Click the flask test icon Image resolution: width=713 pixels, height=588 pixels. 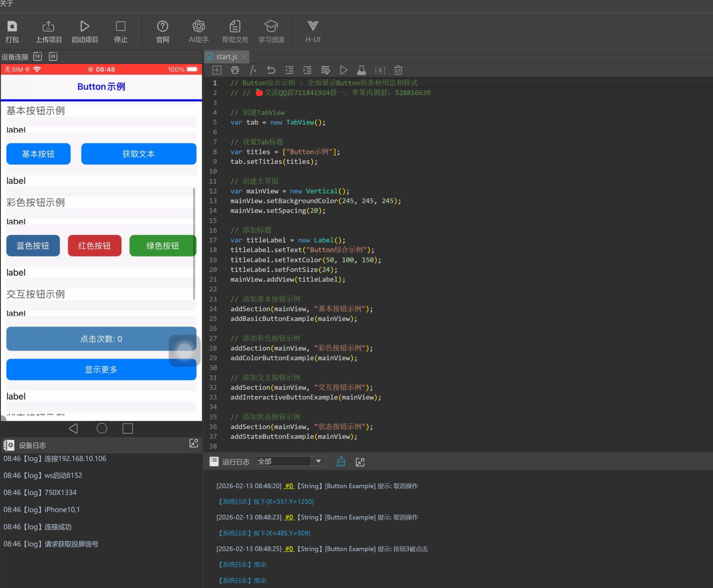click(x=362, y=70)
